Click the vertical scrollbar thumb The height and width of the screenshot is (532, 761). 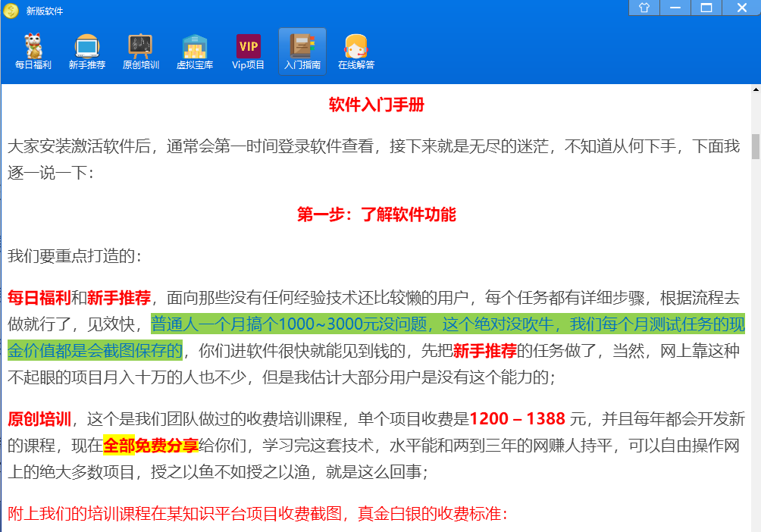755,146
